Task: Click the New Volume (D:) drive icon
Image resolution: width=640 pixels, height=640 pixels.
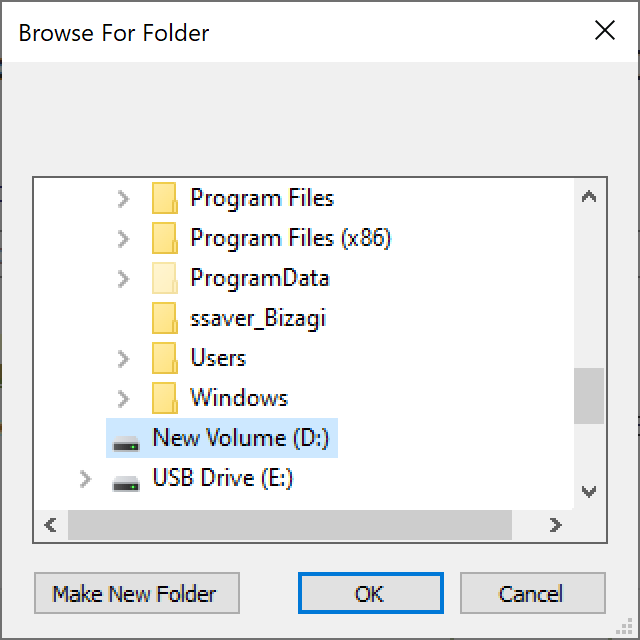Action: coord(126,444)
